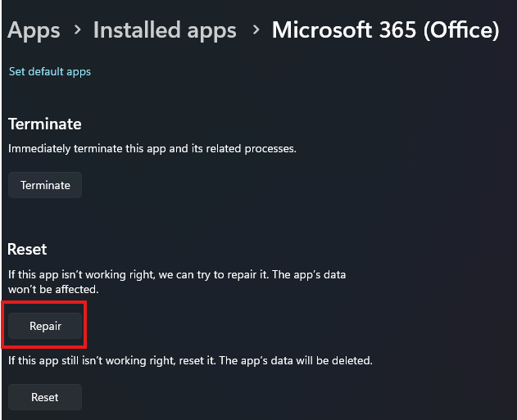Navigate to Installed apps breadcrumb
The width and height of the screenshot is (517, 420).
point(165,30)
